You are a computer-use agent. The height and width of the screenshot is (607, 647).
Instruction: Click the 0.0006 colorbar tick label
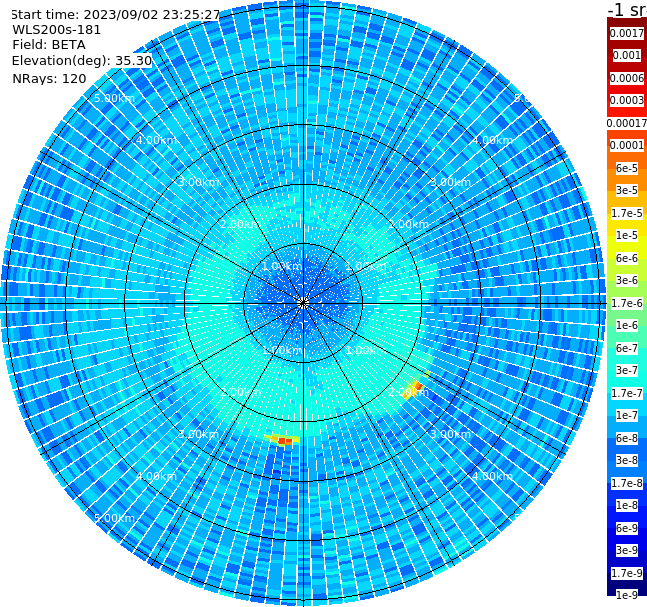pos(626,78)
